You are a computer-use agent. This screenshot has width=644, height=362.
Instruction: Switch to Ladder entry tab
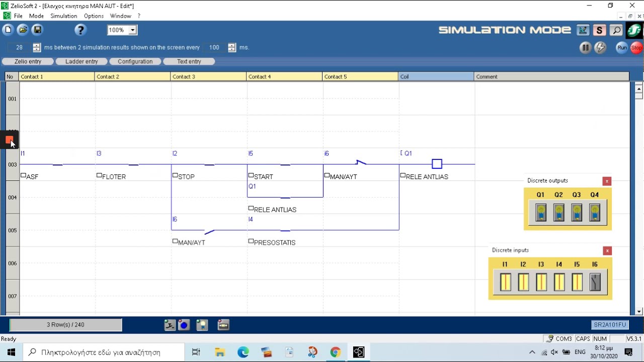pos(82,61)
